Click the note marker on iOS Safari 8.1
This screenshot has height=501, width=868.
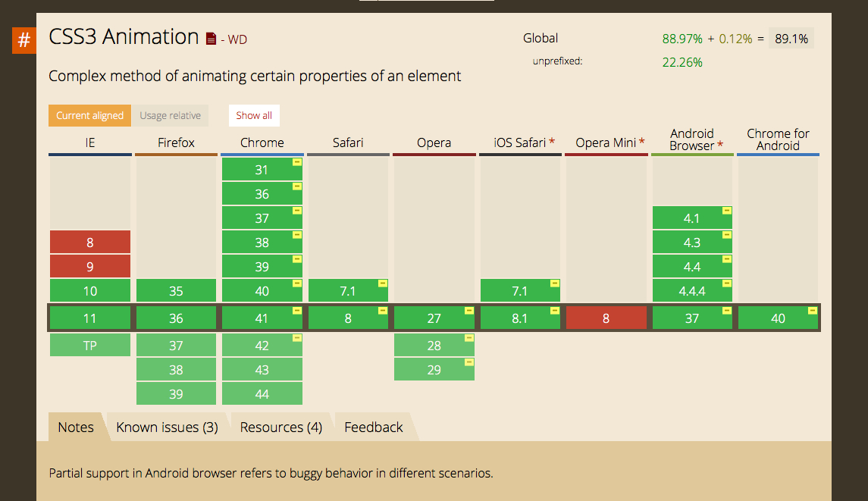click(554, 310)
